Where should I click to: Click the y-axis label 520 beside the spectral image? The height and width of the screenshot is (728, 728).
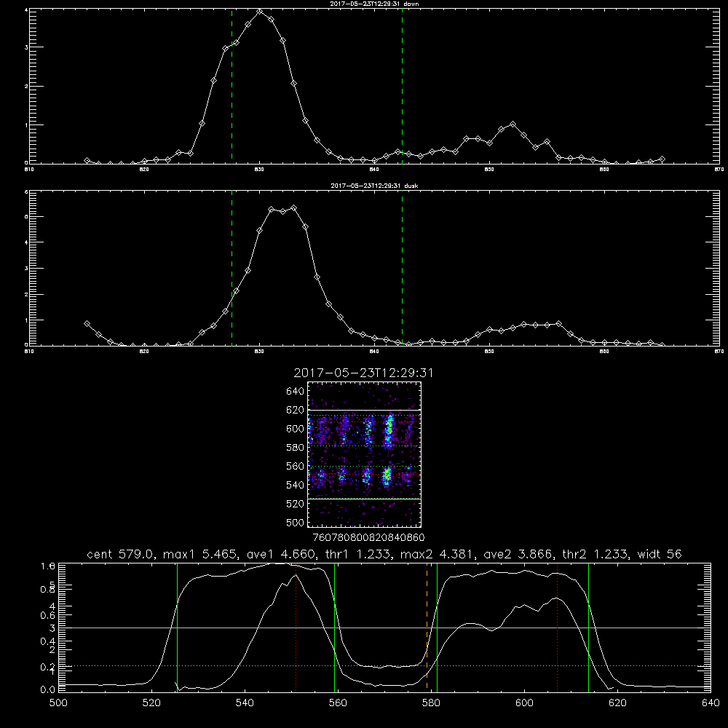[x=295, y=504]
